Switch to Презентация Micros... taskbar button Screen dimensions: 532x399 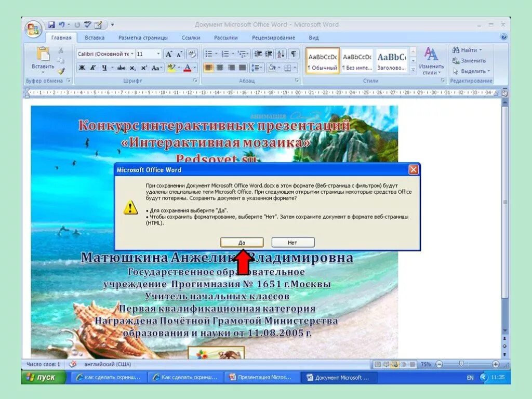[261, 377]
